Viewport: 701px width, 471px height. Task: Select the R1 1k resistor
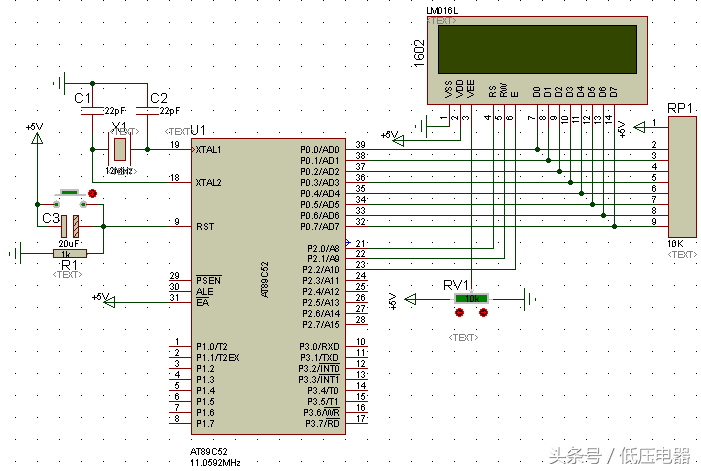tap(70, 254)
